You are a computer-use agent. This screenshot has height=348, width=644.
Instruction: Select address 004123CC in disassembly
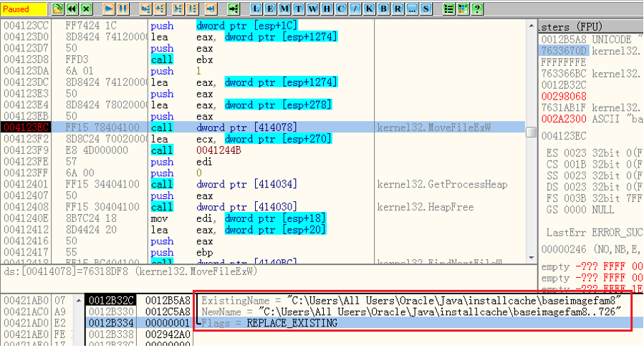click(26, 26)
